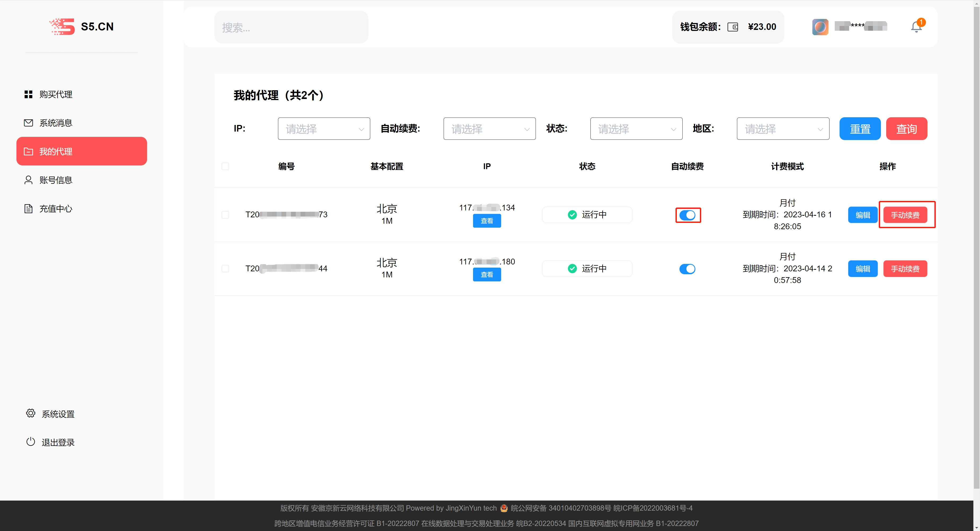Open the IP filter dropdown
The height and width of the screenshot is (531, 980).
324,129
